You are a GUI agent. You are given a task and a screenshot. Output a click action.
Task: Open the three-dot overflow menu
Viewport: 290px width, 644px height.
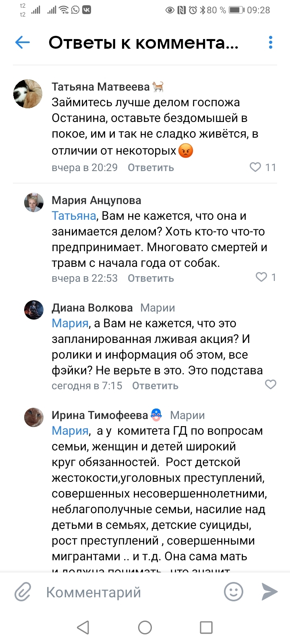click(x=270, y=42)
